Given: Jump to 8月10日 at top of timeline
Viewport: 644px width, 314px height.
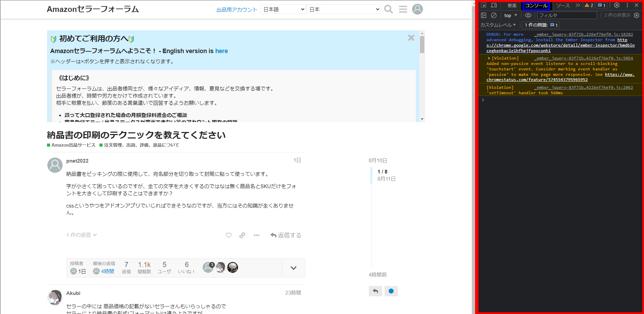Looking at the screenshot, I should 378,160.
